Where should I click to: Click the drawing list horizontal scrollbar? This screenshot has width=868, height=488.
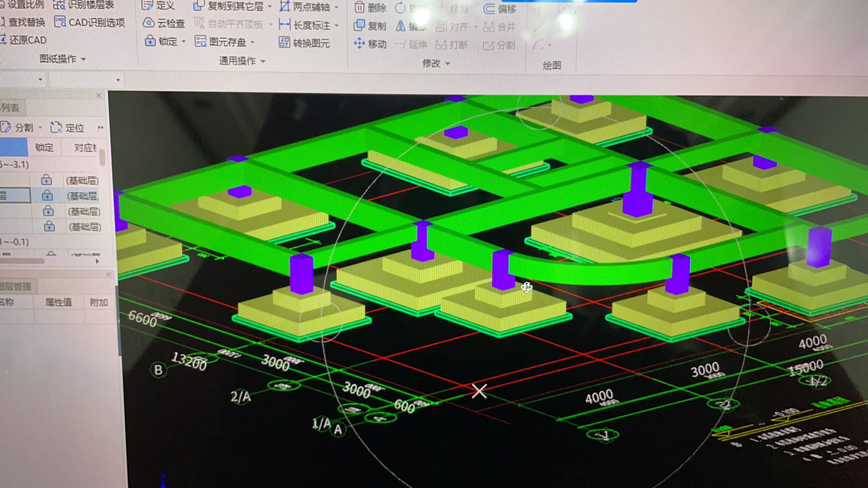(x=23, y=261)
